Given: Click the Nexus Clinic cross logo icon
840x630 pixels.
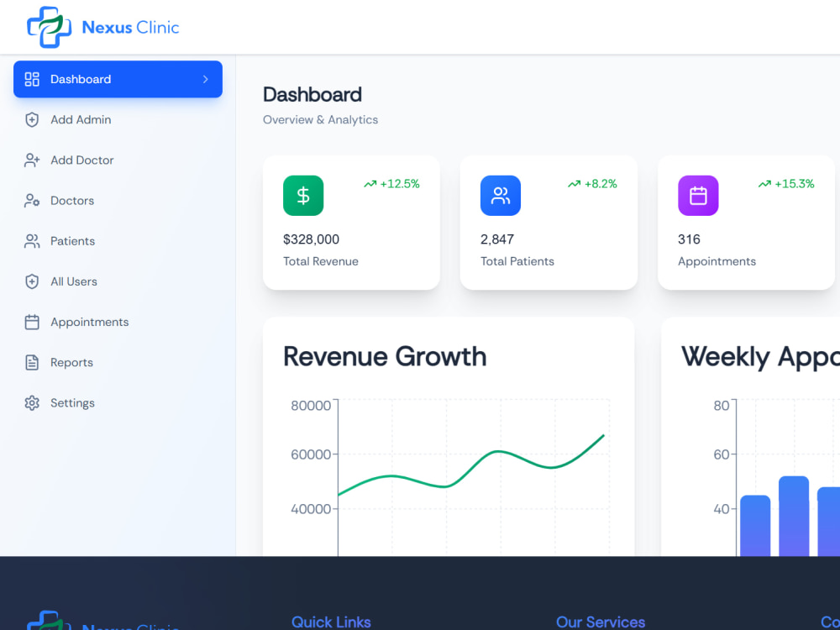Looking at the screenshot, I should coord(49,27).
